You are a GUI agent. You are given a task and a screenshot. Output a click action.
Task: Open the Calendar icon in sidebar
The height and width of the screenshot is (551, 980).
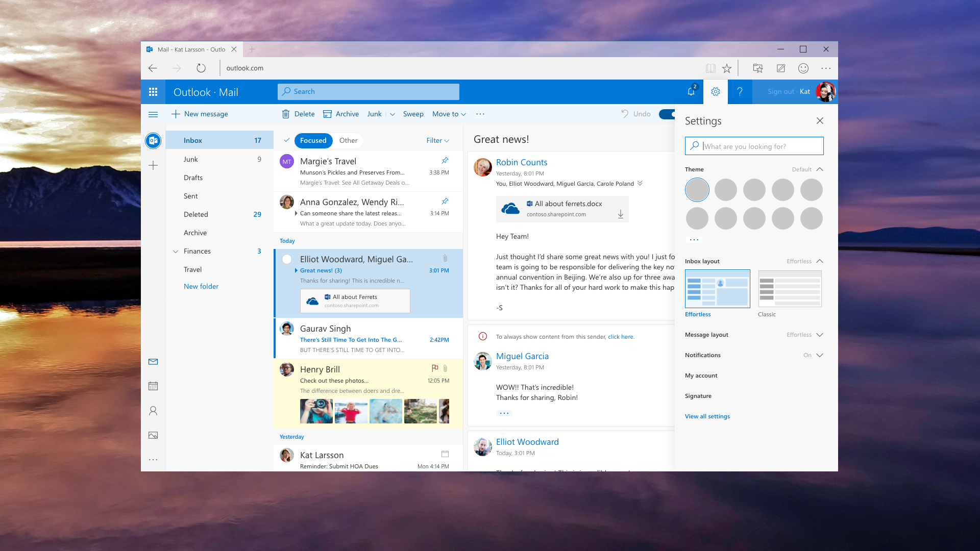tap(153, 386)
